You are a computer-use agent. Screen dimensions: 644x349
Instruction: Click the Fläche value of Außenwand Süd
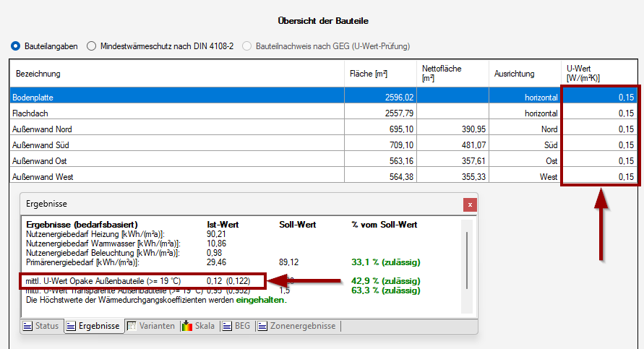pos(379,145)
